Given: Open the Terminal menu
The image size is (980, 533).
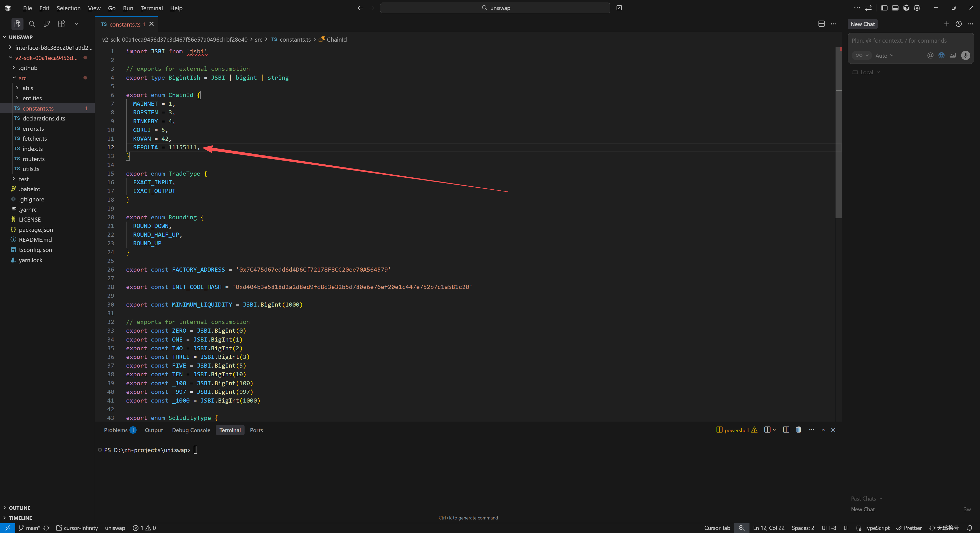Looking at the screenshot, I should coord(151,8).
